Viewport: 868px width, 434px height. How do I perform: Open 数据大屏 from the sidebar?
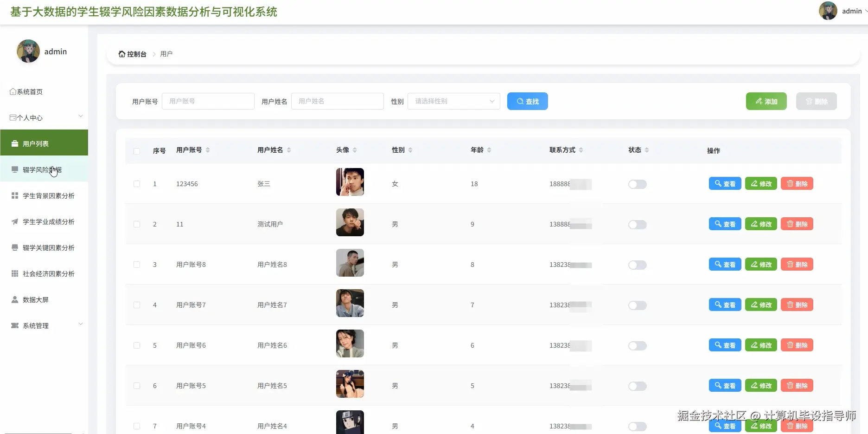pyautogui.click(x=44, y=300)
